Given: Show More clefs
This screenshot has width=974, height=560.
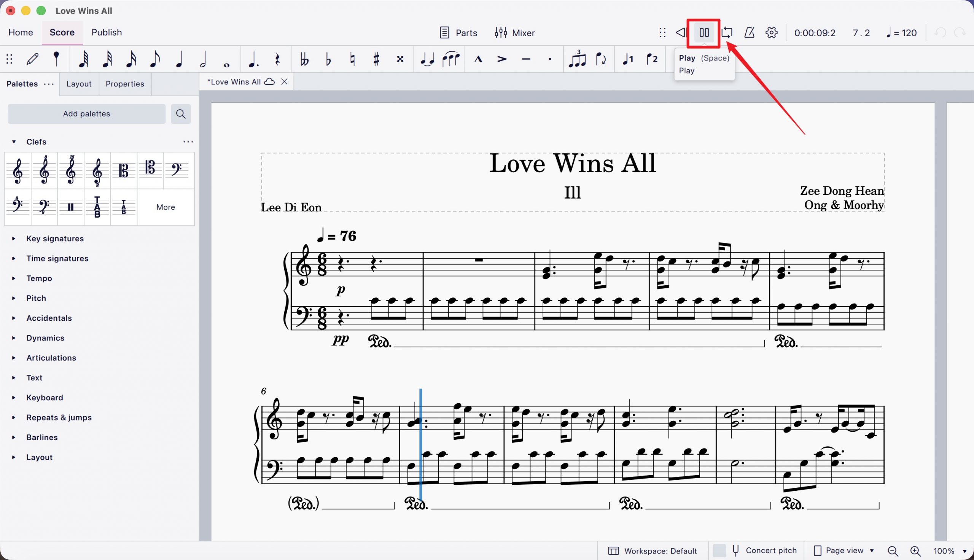Looking at the screenshot, I should [166, 207].
